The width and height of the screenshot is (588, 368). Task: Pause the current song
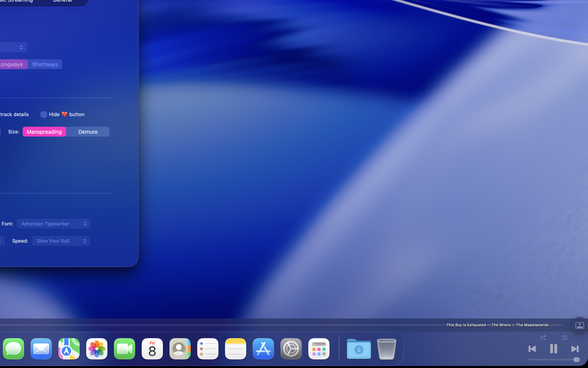pyautogui.click(x=553, y=349)
